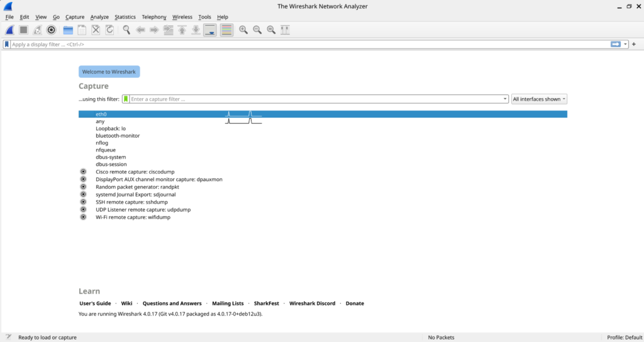Go back in packet history arrow
The width and height of the screenshot is (644, 342).
[x=140, y=30]
